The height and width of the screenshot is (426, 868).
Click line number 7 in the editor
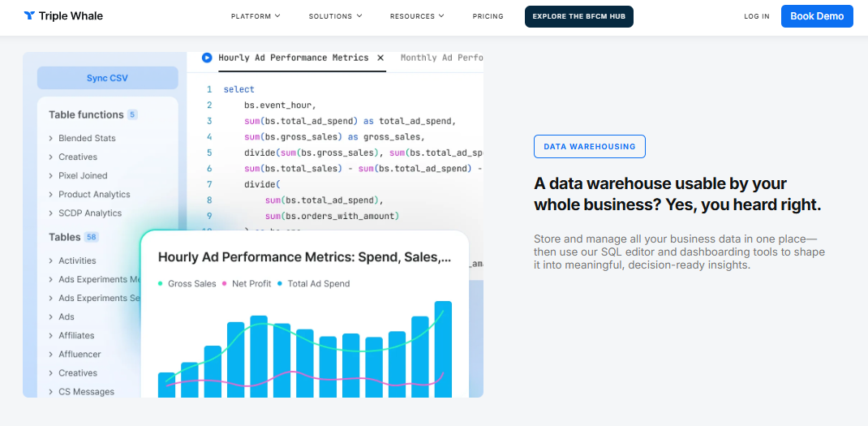pyautogui.click(x=209, y=184)
